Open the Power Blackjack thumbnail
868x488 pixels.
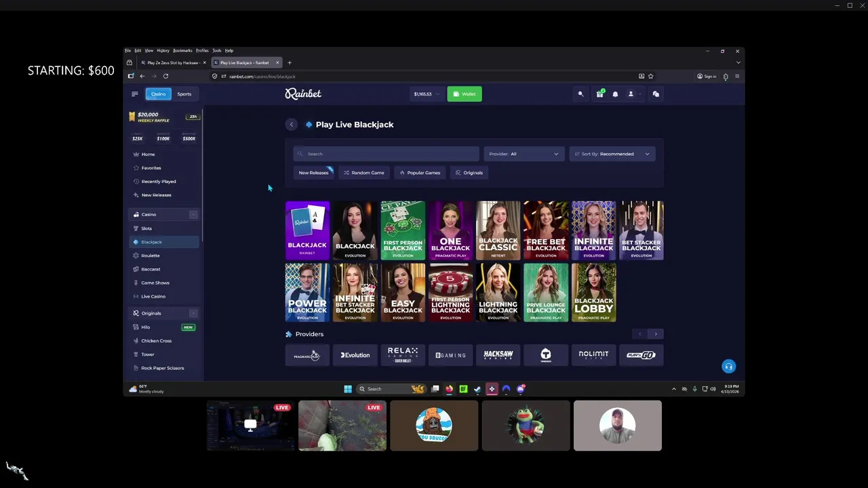coord(307,292)
